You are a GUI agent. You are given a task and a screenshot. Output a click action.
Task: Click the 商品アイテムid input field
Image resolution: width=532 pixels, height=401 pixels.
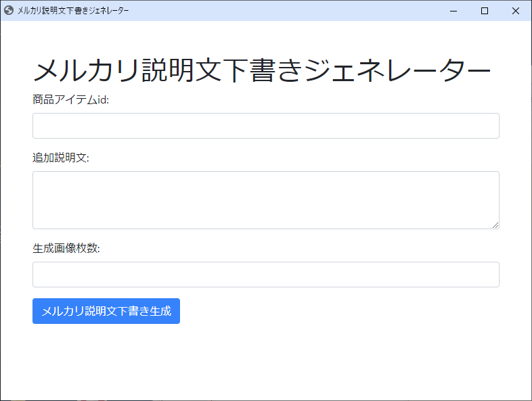[265, 126]
